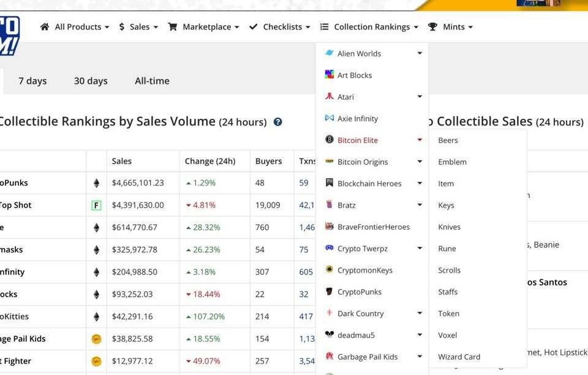588x375 pixels.
Task: Select Wizard Card from the submenu
Action: point(459,357)
